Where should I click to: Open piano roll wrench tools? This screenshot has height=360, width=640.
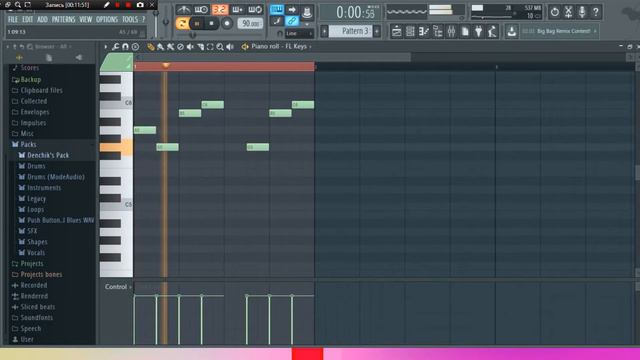click(116, 47)
